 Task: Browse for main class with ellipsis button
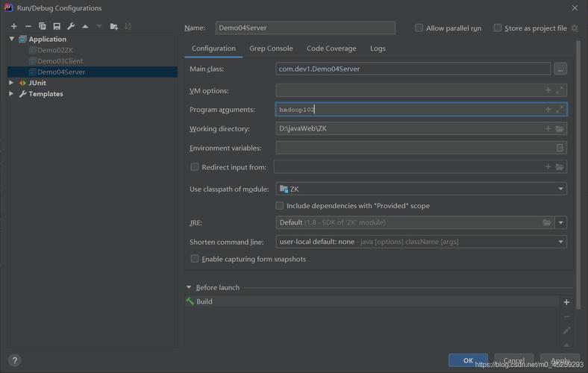[x=560, y=69]
